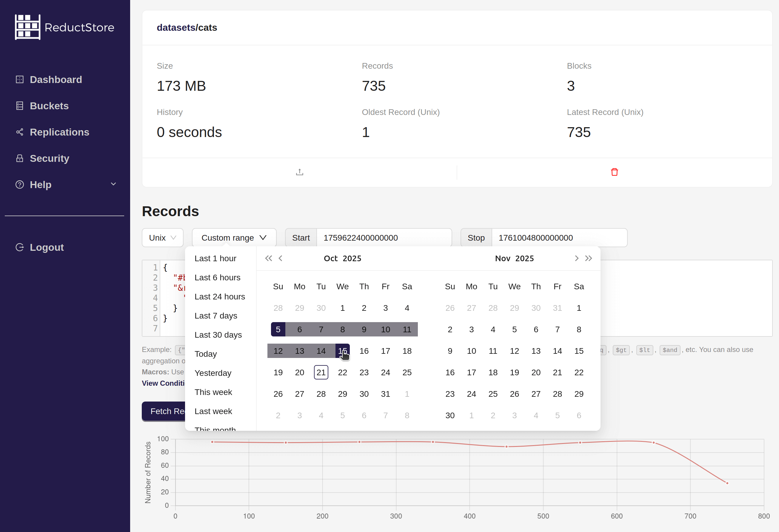
Task: Go to the Security section
Action: click(x=49, y=158)
